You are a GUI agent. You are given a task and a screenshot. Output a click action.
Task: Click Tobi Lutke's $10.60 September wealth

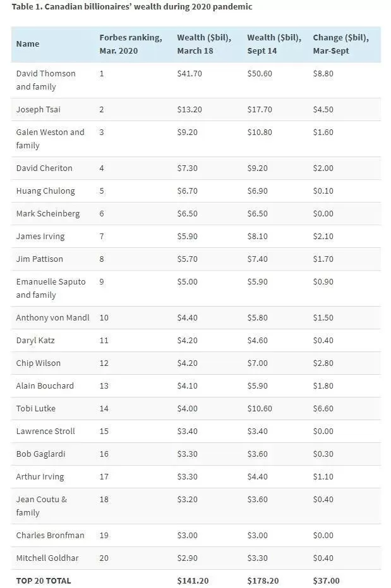(260, 408)
